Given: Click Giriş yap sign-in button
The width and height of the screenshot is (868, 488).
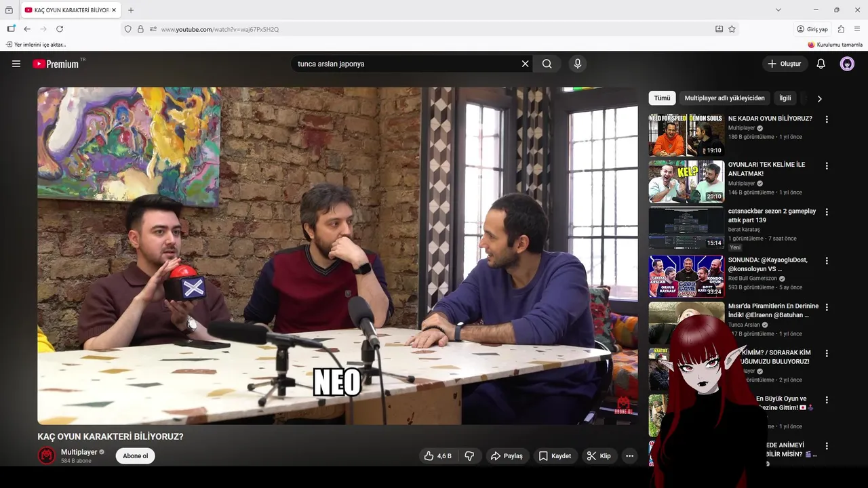Looking at the screenshot, I should (812, 29).
